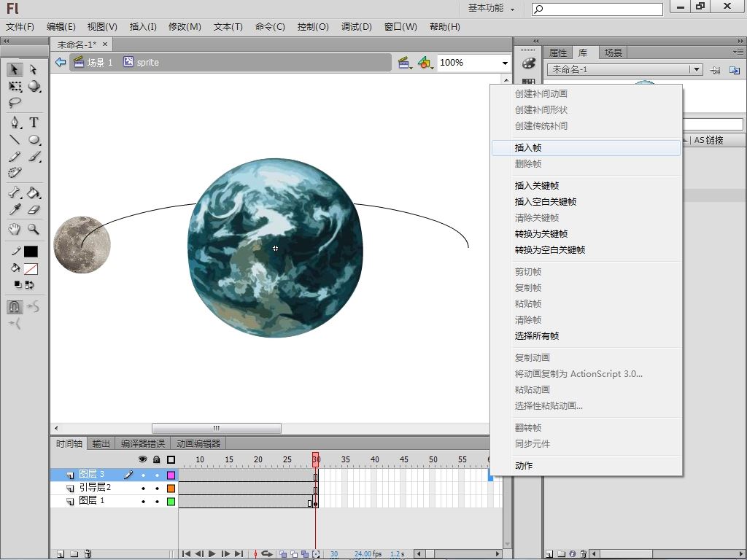The width and height of the screenshot is (747, 560).
Task: Click the black stroke color swatch
Action: tap(31, 252)
